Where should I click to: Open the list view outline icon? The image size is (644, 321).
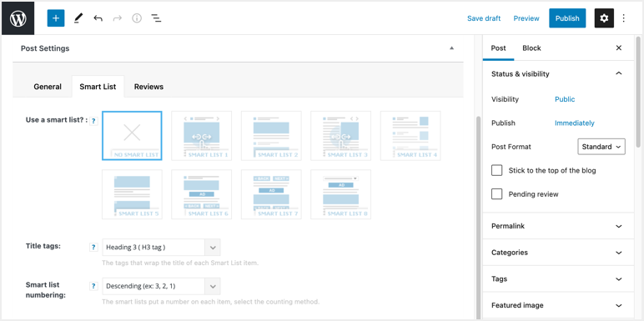(x=156, y=18)
